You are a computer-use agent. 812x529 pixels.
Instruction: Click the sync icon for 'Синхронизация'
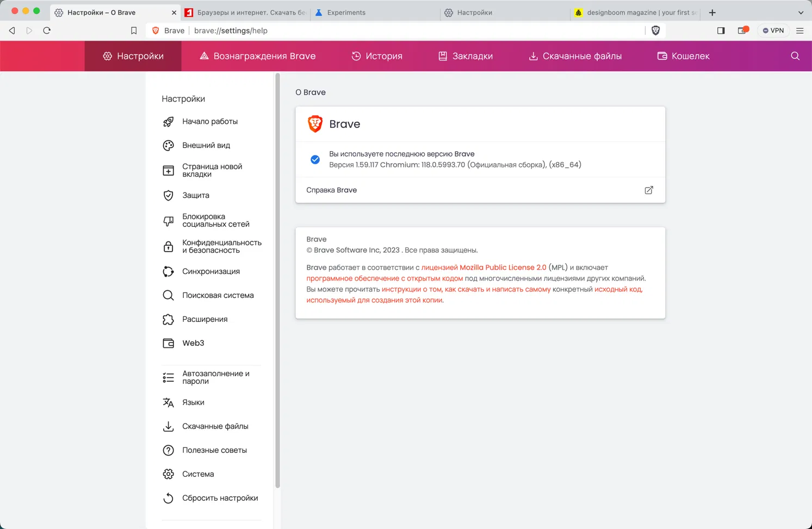point(169,272)
